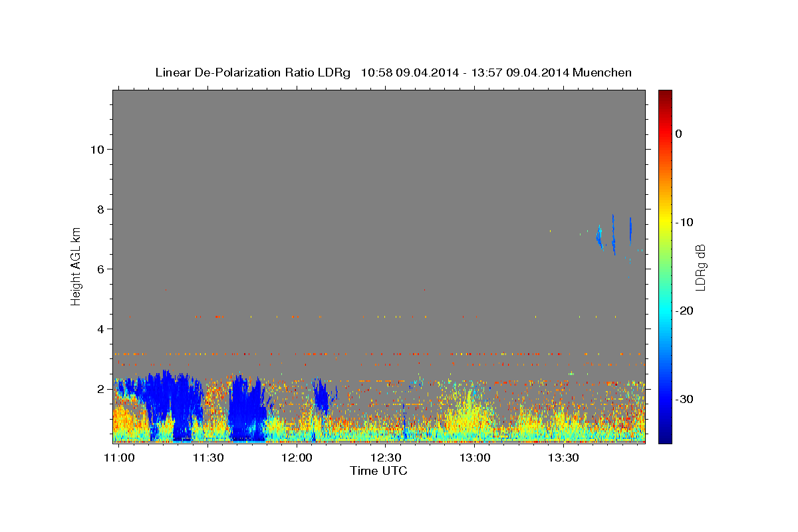Pick the dark red top of colorbar
The width and height of the screenshot is (798, 532).
pyautogui.click(x=665, y=94)
